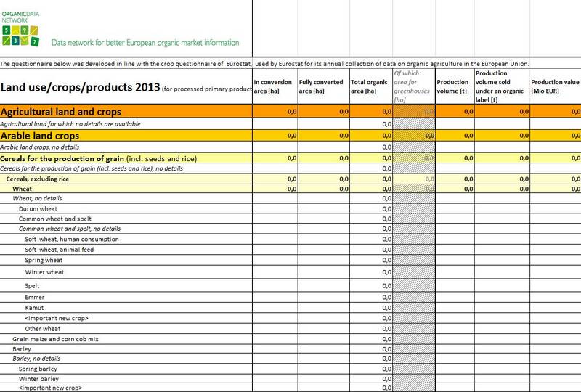
Task: Select 'Production volume sold under an organic label' header
Action: [502, 86]
